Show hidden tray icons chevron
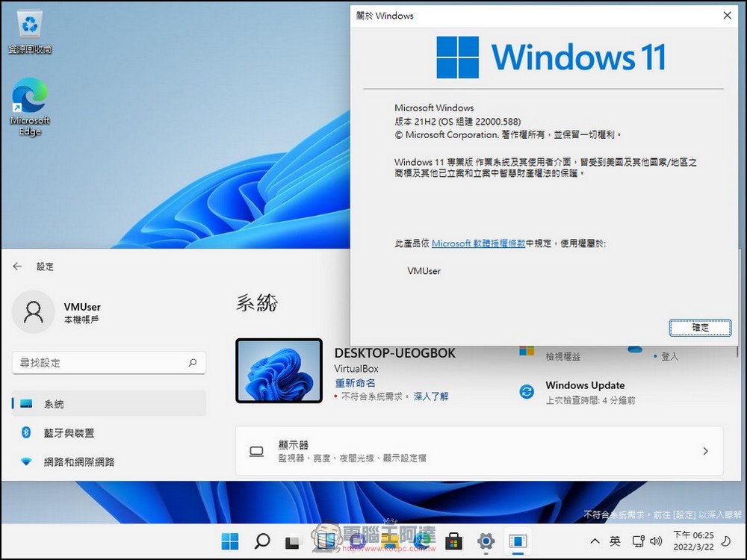Image resolution: width=747 pixels, height=560 pixels. (595, 541)
